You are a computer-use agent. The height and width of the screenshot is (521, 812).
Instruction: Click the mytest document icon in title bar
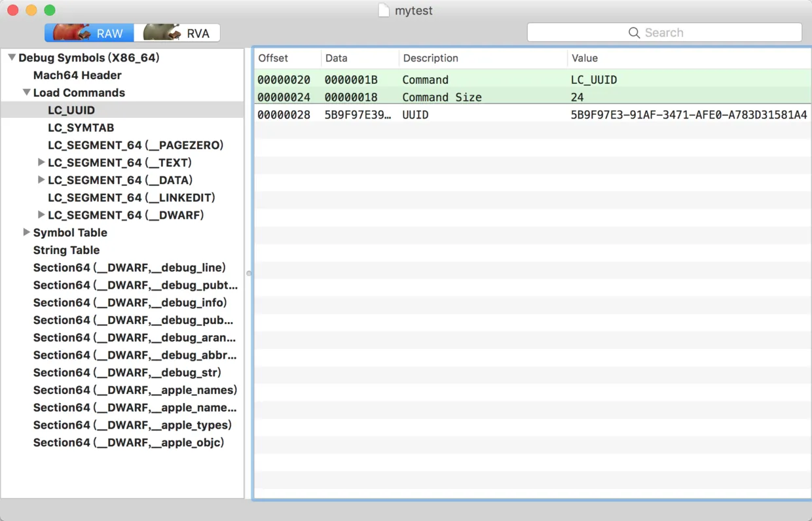(x=384, y=10)
